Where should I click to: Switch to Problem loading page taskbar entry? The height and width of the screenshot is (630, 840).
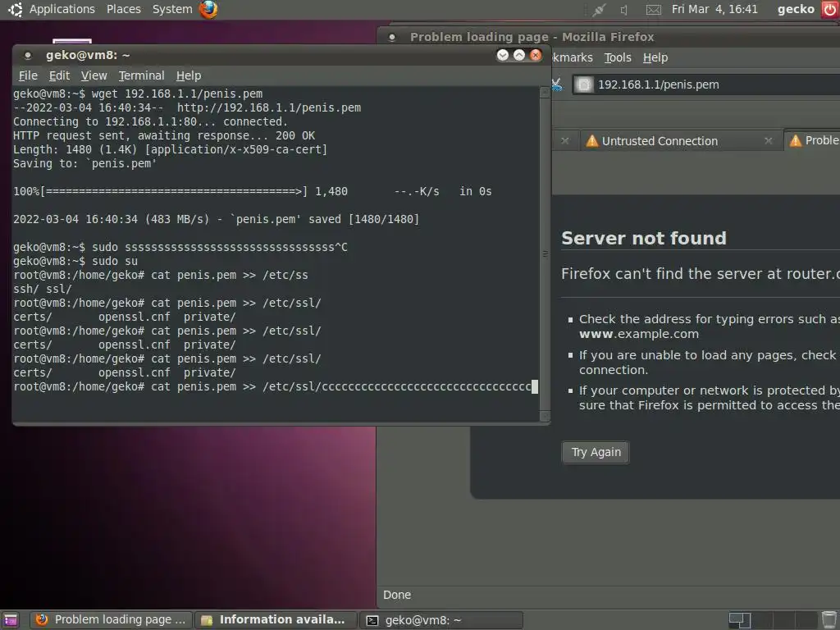[112, 620]
